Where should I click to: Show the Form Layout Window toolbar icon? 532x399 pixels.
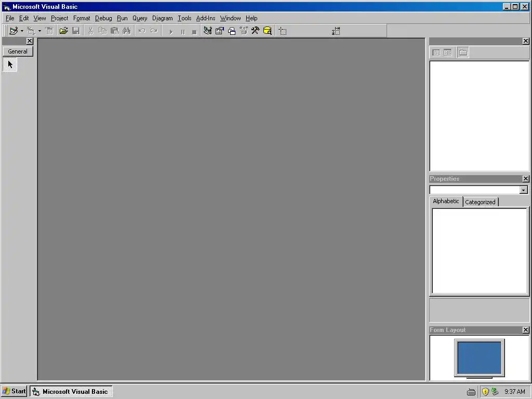click(x=232, y=31)
